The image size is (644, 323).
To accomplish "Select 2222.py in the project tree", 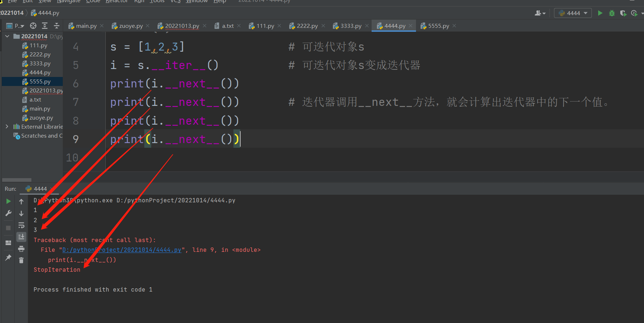I will coord(40,55).
